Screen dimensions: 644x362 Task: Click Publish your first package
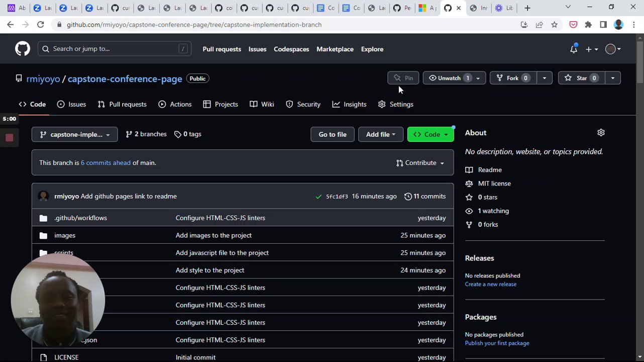pos(497,343)
